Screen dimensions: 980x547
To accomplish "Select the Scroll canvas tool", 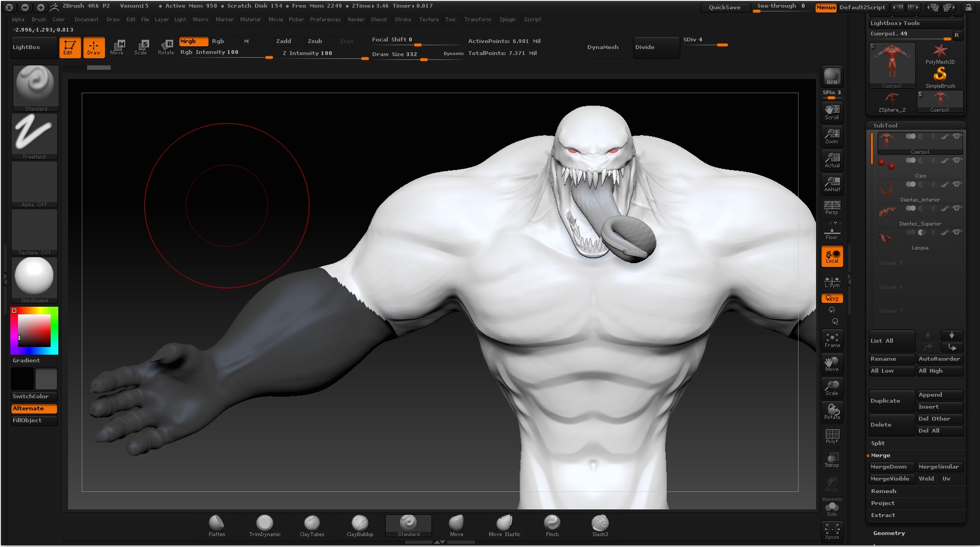I will tap(832, 112).
